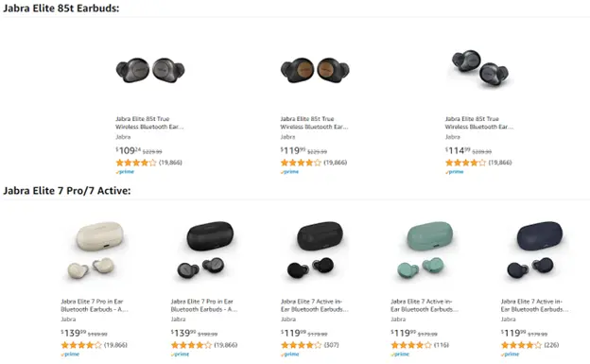This screenshot has width=590, height=364.
Task: Open the grey Elite 85t earbuds image
Action: pyautogui.click(x=479, y=69)
